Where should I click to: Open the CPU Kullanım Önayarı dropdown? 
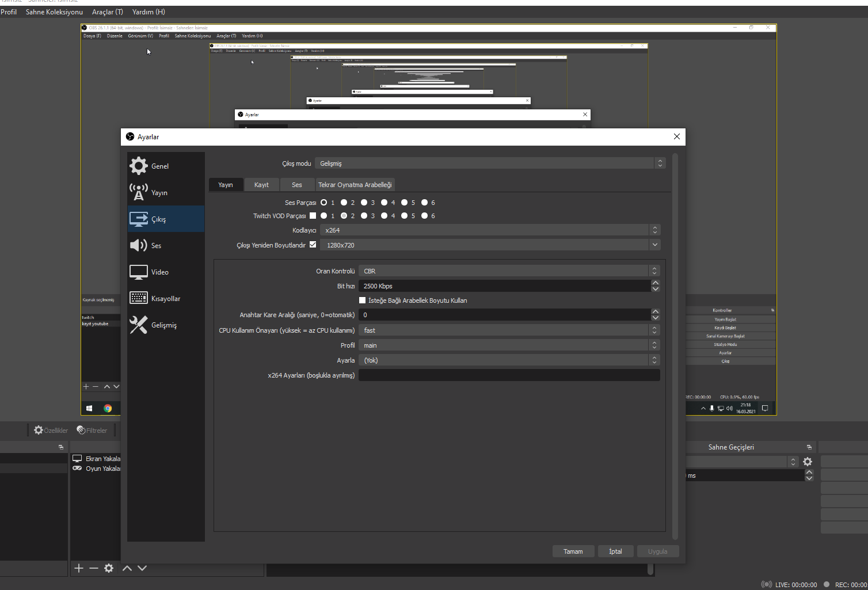pos(509,330)
